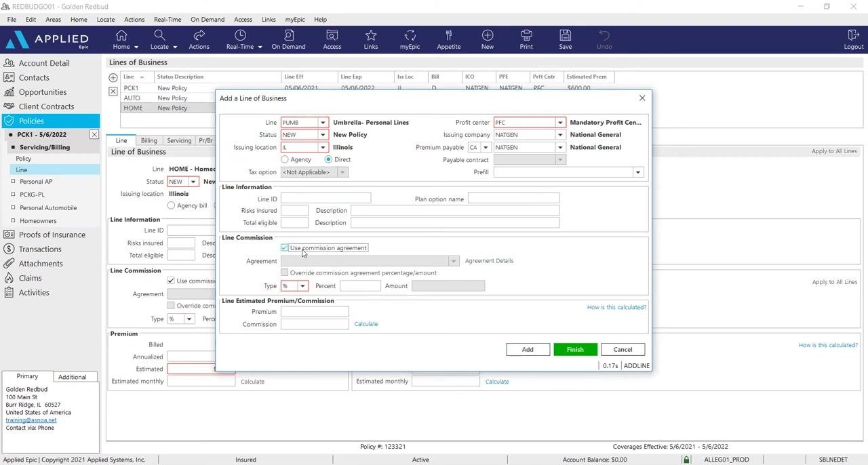Click the Premium input field in dialog
Viewport: 868px width, 465px height.
[315, 312]
